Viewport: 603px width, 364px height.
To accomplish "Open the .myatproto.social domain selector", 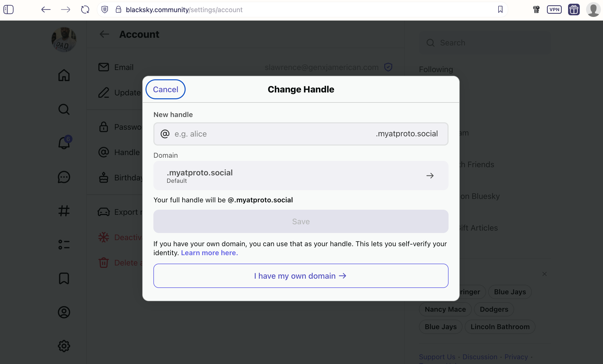I will (300, 175).
